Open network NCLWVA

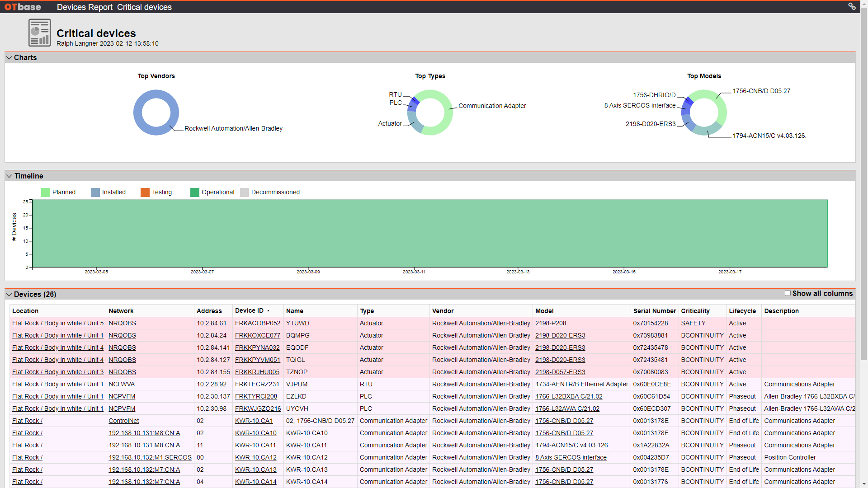(x=122, y=385)
